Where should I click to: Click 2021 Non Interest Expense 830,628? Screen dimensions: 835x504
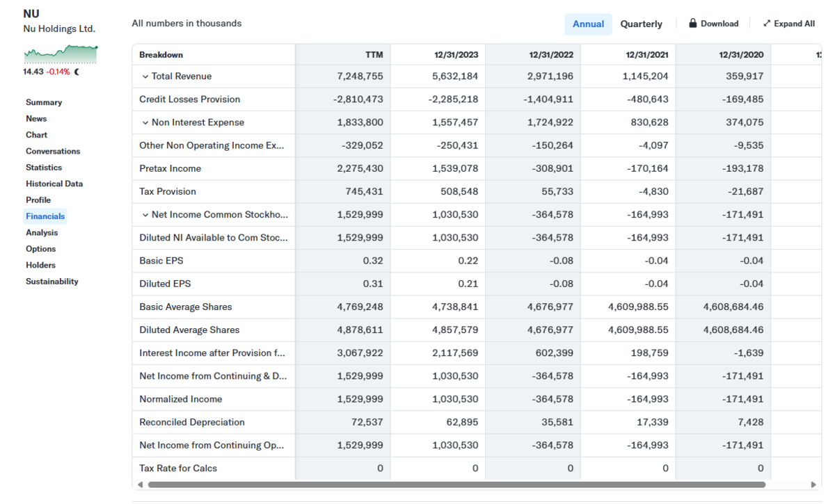650,122
